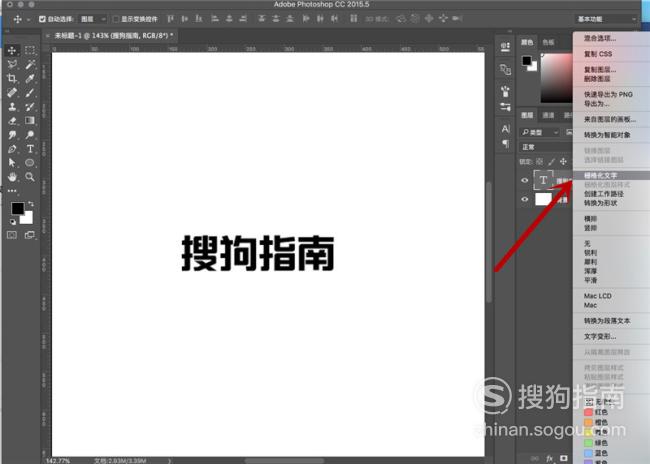The height and width of the screenshot is (464, 650).
Task: Select the Zoom magnifier tool
Action: pyautogui.click(x=30, y=177)
